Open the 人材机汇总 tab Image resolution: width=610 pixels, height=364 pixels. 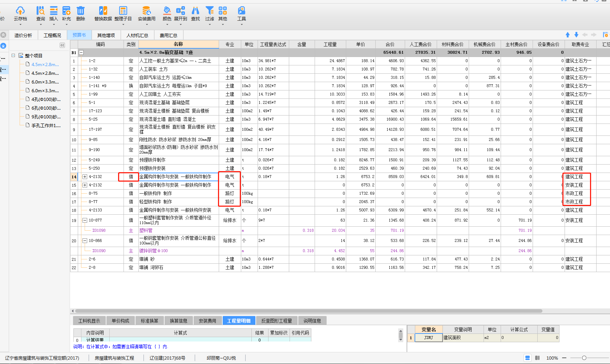coord(137,35)
